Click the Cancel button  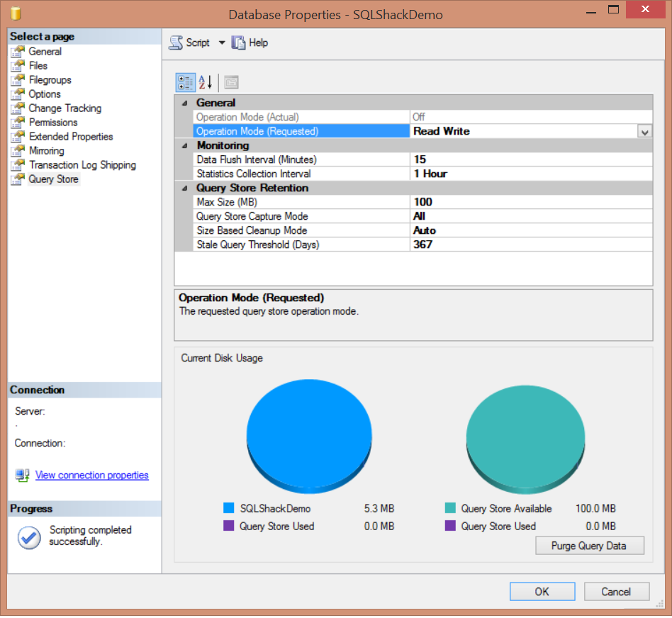tap(616, 592)
